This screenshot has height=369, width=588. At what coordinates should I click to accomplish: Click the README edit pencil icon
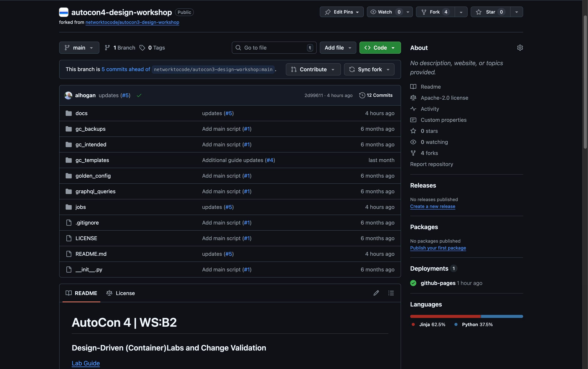[376, 293]
